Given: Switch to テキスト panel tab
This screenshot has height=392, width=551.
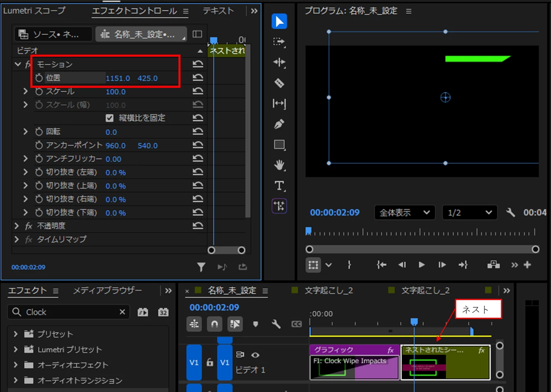Looking at the screenshot, I should point(218,11).
